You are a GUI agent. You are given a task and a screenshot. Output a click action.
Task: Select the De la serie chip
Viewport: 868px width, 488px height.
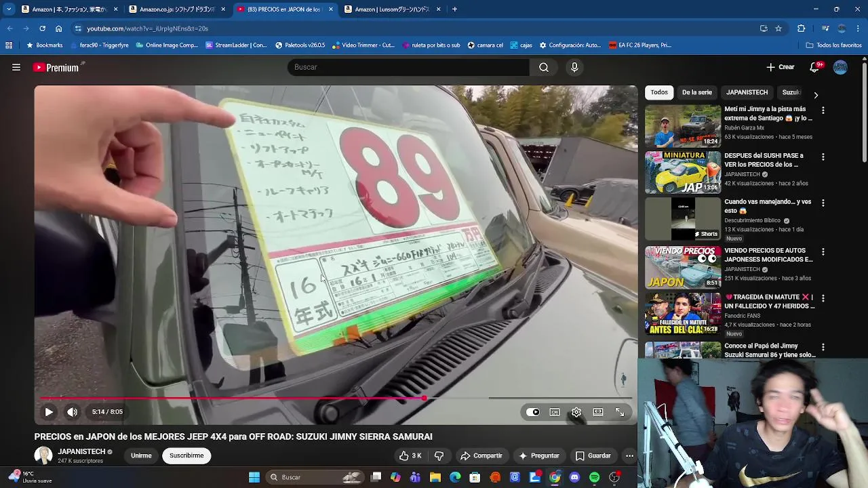[697, 92]
